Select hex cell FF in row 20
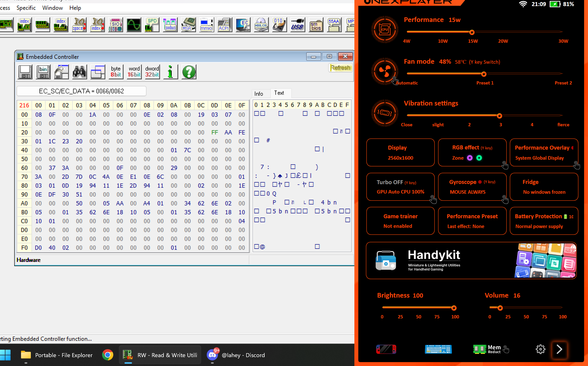The width and height of the screenshot is (588, 366). click(x=214, y=132)
